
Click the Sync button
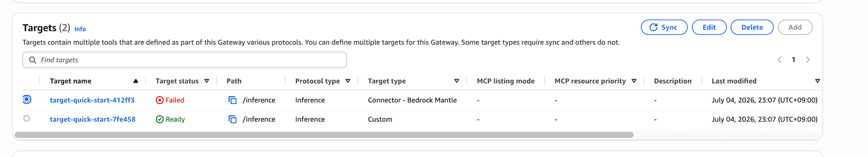tap(664, 27)
